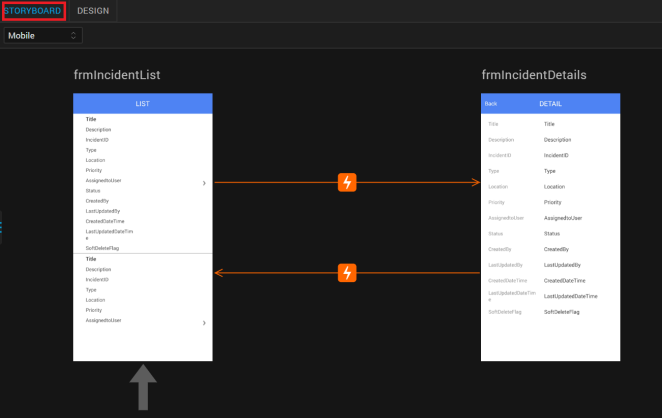Click the lightning action icon on the return arrow

347,273
